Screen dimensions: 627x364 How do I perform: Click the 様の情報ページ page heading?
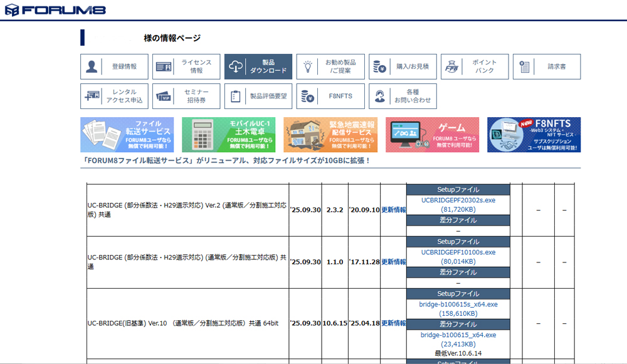coord(172,38)
